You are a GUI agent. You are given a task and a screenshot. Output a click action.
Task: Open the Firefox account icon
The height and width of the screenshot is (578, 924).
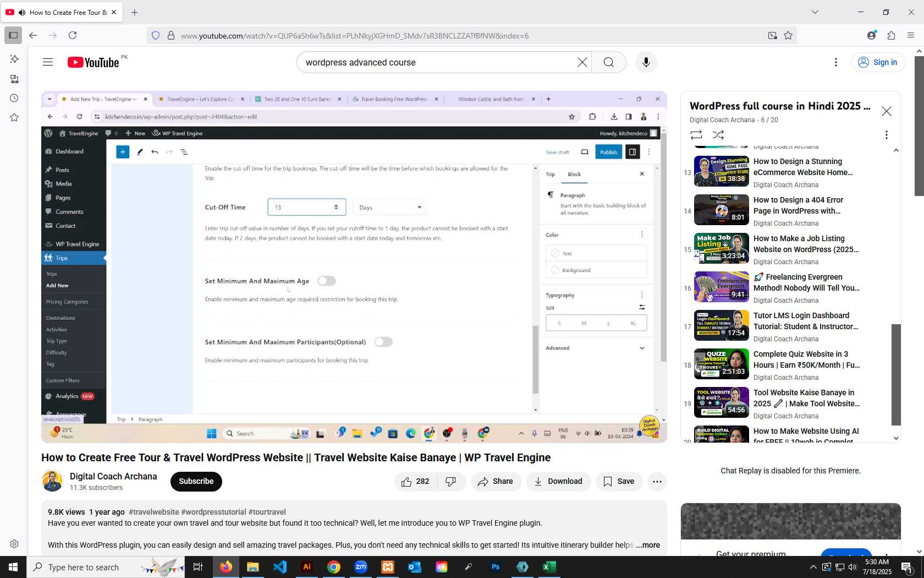click(x=872, y=35)
